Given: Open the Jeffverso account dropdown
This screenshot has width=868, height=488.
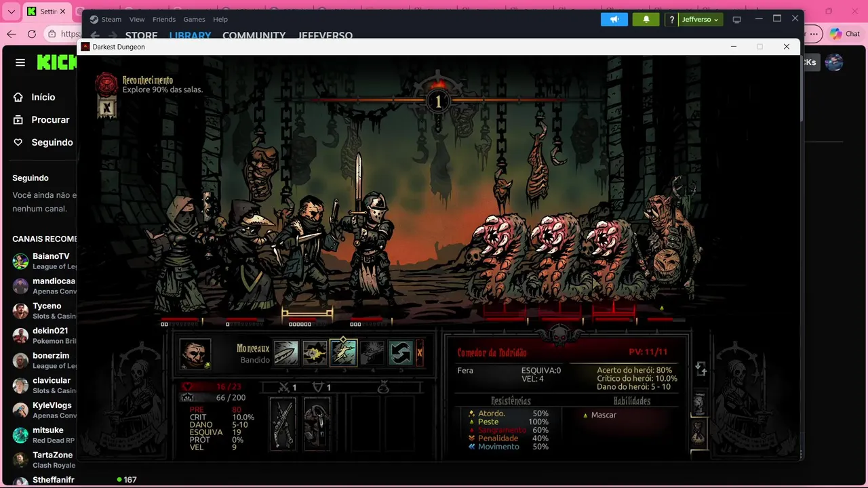Looking at the screenshot, I should coord(701,20).
